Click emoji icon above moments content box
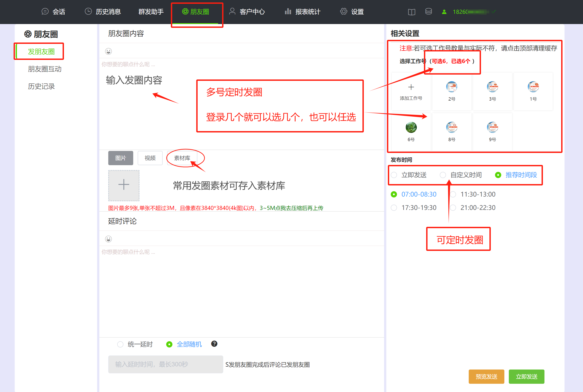The image size is (583, 392). tap(108, 51)
